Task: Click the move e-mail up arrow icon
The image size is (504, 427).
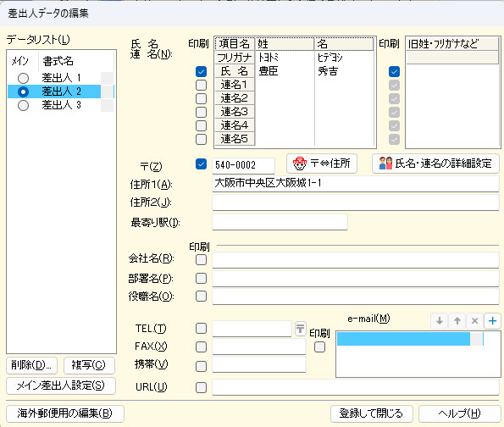Action: click(457, 320)
